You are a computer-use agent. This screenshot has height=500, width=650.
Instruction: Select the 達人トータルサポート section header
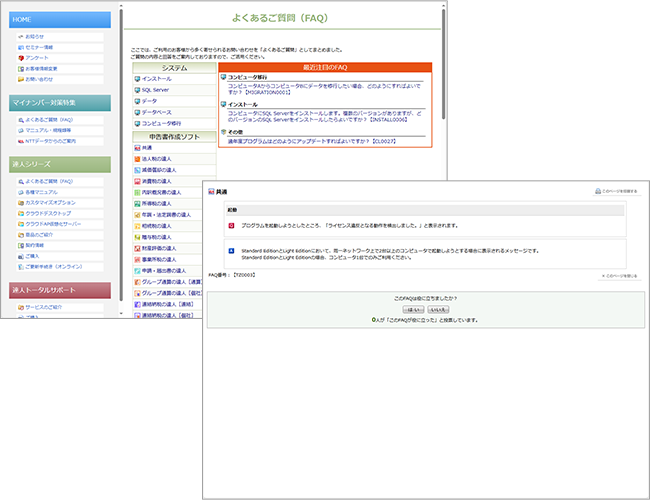pyautogui.click(x=60, y=290)
